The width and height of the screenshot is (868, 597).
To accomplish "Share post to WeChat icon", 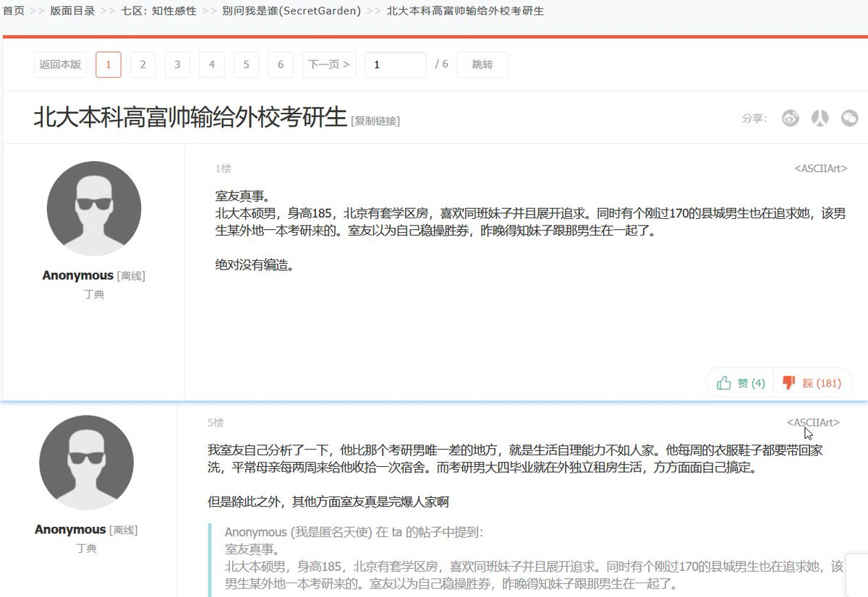I will [849, 118].
